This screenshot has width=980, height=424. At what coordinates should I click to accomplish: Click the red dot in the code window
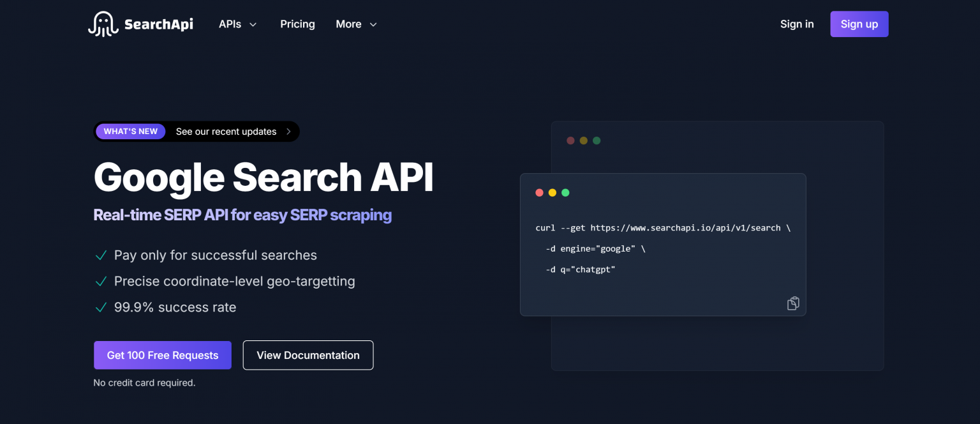click(539, 193)
